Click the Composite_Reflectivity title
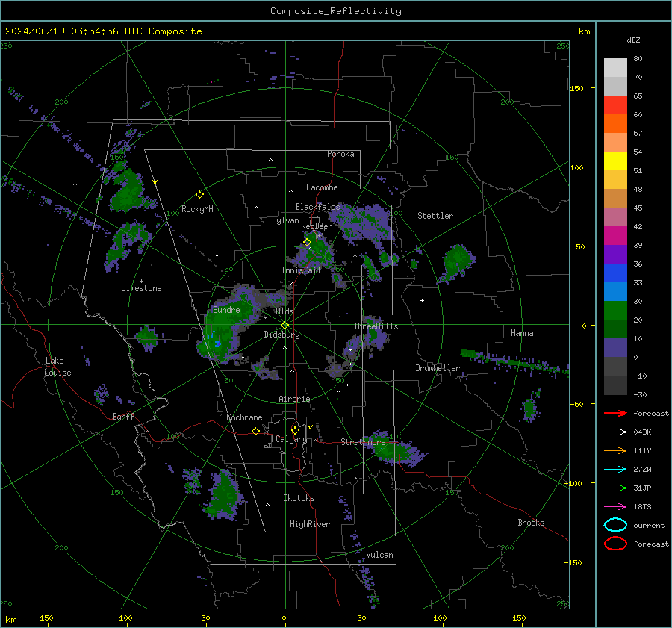Image resolution: width=672 pixels, height=628 pixels. [336, 11]
